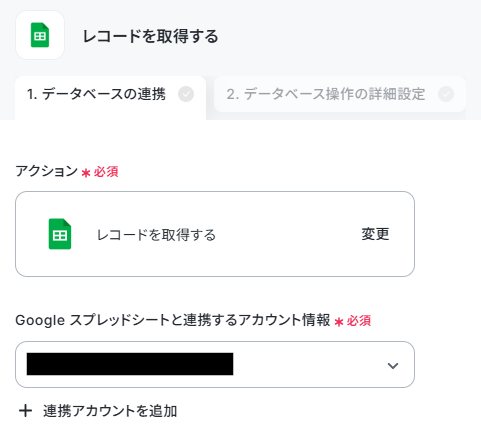Click the plus icon beside 連携アカウントを追加

click(x=25, y=411)
